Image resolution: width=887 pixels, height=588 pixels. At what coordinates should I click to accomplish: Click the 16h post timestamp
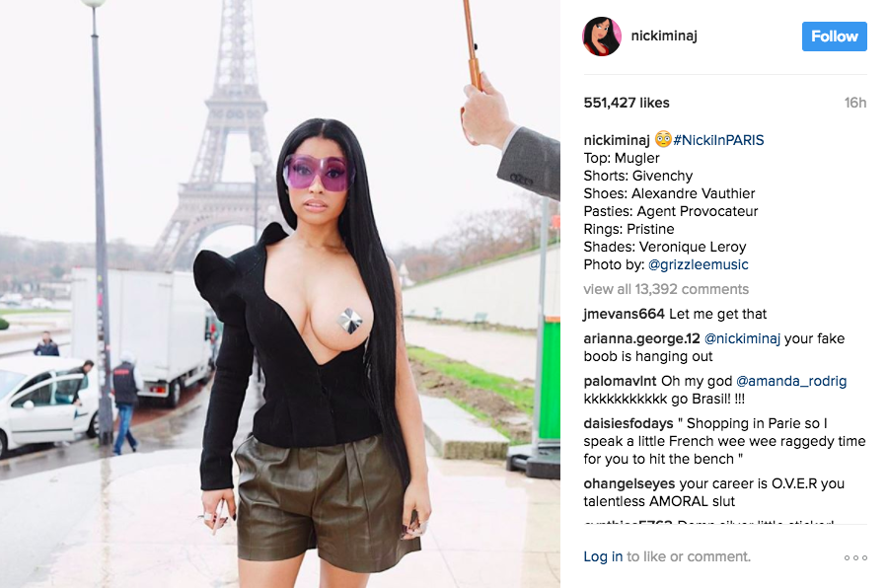855,103
